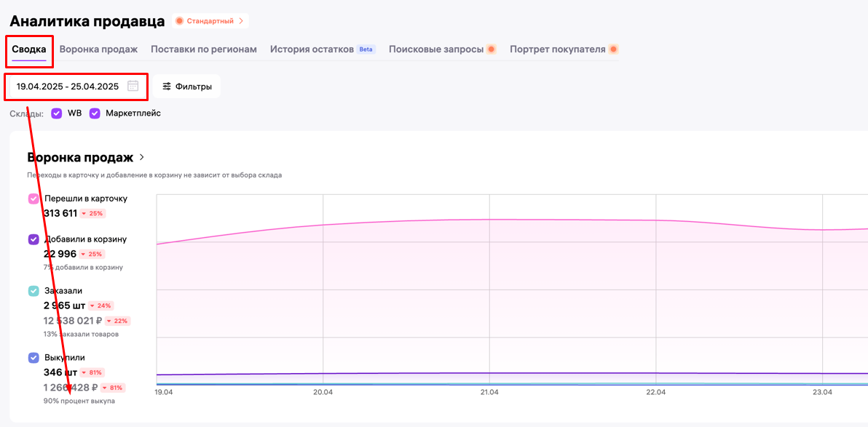868x427 pixels.
Task: Uncheck the Маркетплейс warehouse checkbox
Action: coord(95,113)
